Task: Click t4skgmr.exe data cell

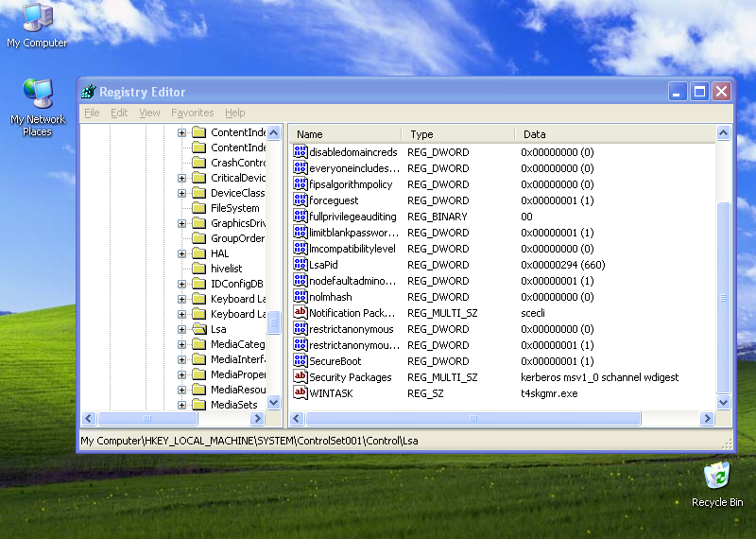Action: click(x=549, y=393)
